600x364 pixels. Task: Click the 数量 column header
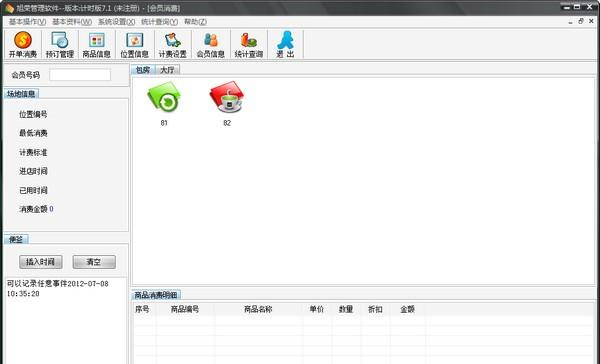point(346,309)
